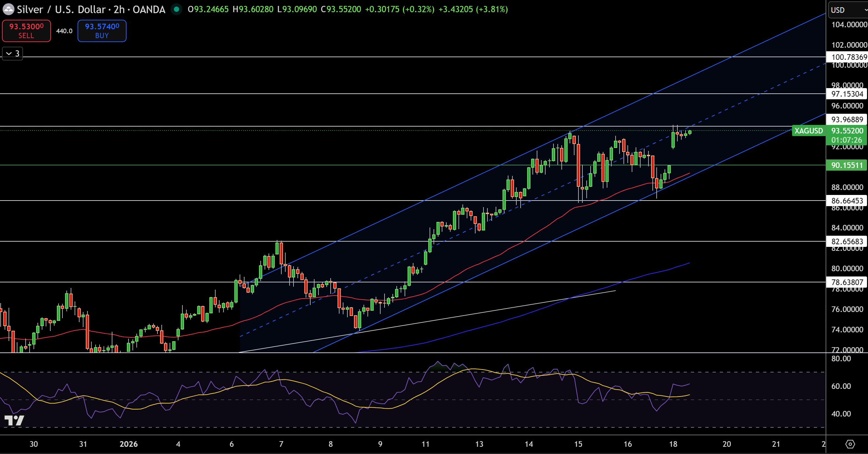The image size is (868, 454).
Task: Select the XAGUSD price label tag
Action: [809, 131]
